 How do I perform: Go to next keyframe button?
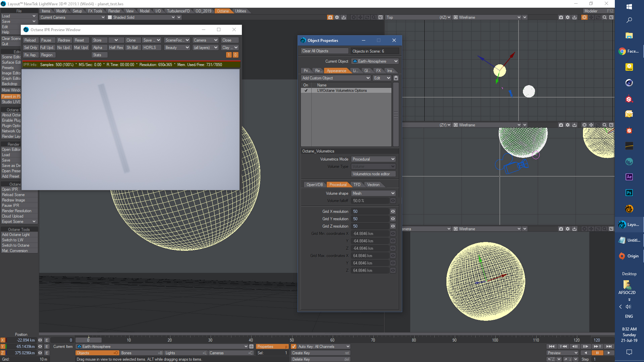coord(597,346)
